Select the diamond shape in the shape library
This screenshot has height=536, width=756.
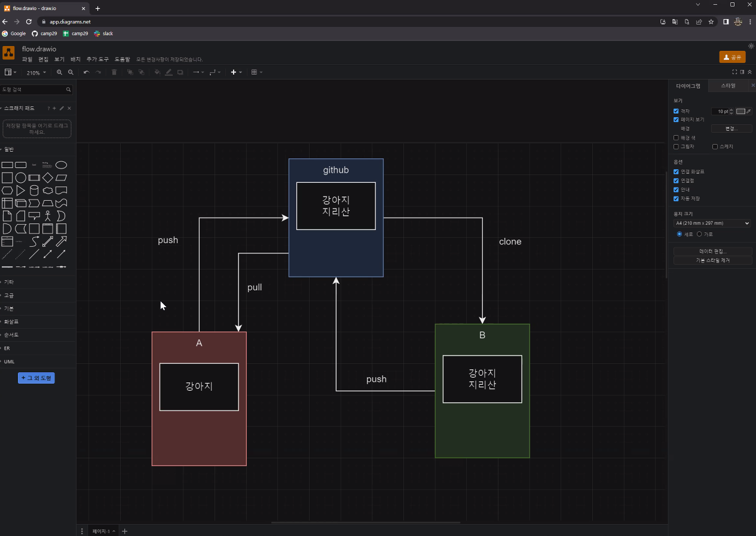(x=48, y=177)
